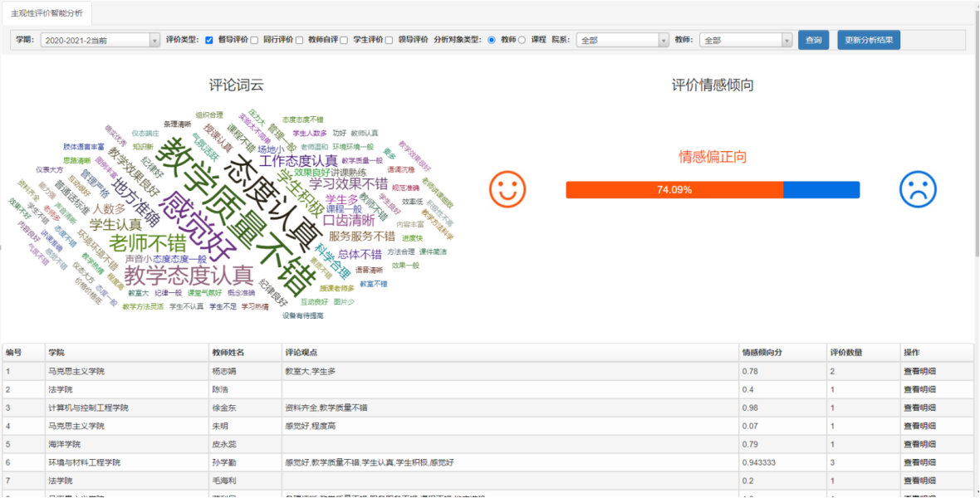The image size is (980, 498).
Task: Click the blue sad face icon
Action: pyautogui.click(x=918, y=189)
